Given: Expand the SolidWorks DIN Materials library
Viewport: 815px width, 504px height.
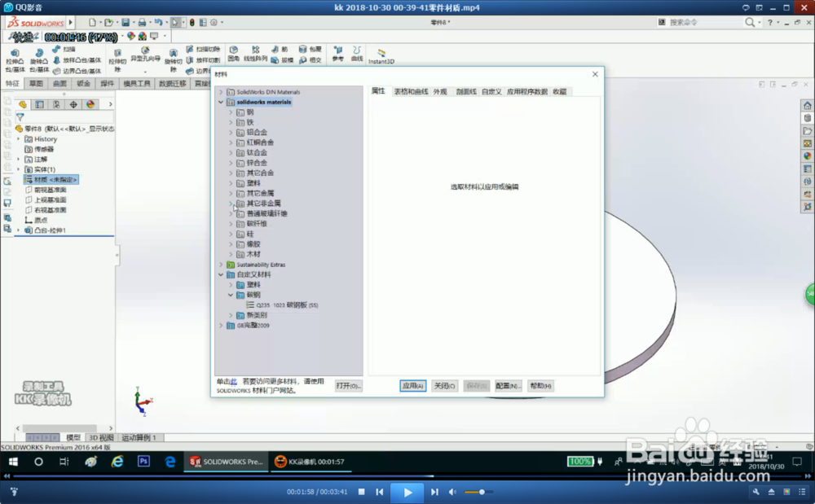Looking at the screenshot, I should [221, 92].
